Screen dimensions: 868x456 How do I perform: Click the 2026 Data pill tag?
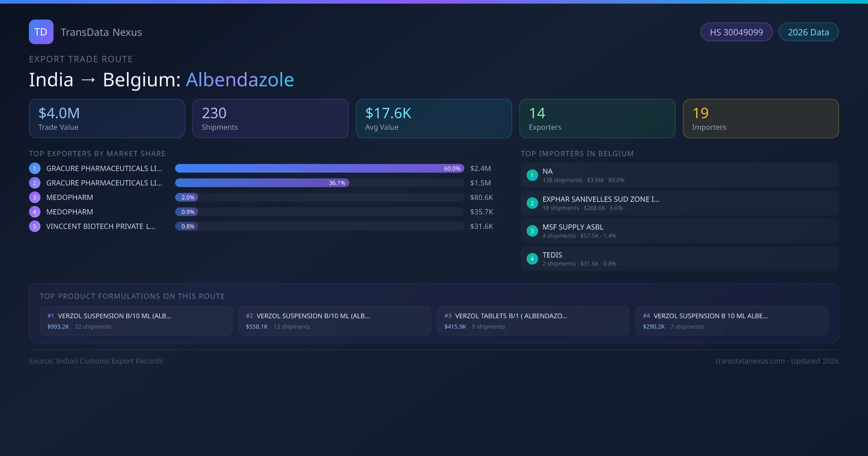point(808,32)
